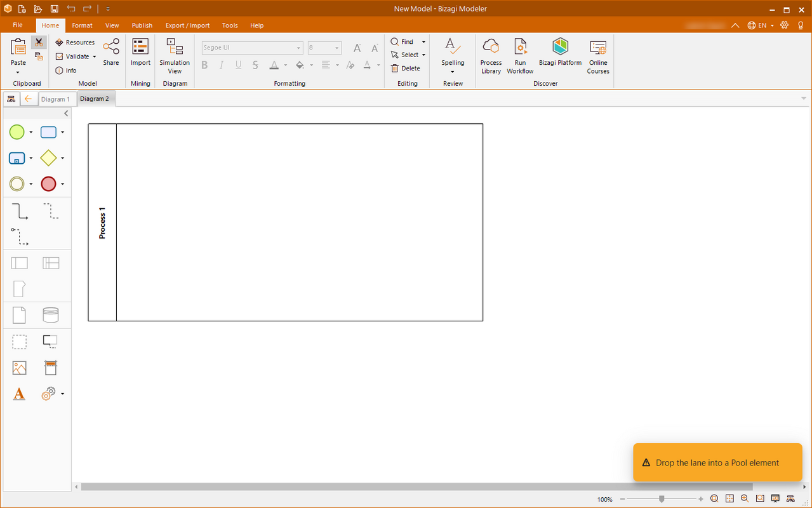
Task: Click the Zoom In magnifier in status bar
Action: pos(745,499)
